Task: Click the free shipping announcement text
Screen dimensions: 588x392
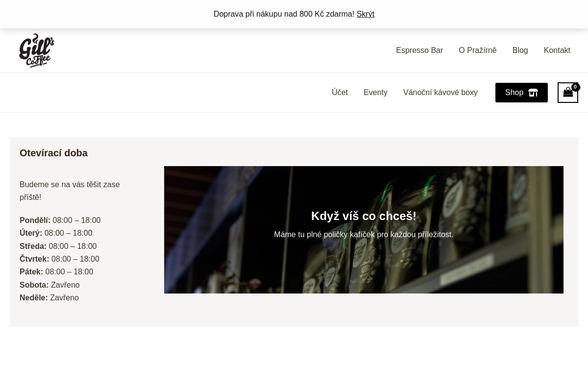Action: click(x=284, y=14)
